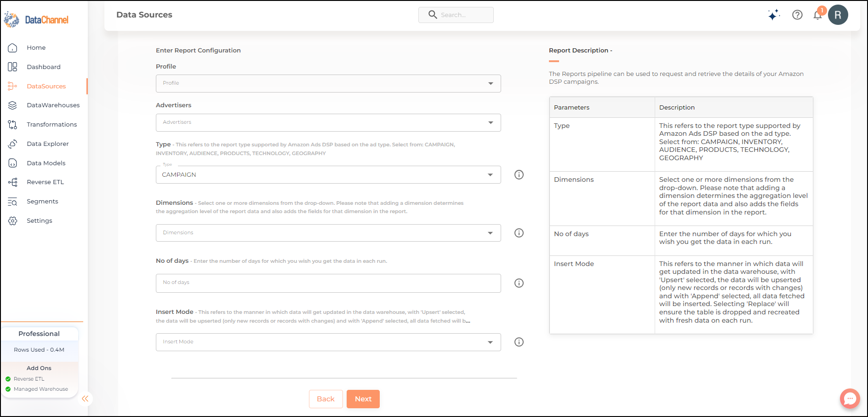
Task: Click the Segments sidebar icon
Action: point(12,202)
